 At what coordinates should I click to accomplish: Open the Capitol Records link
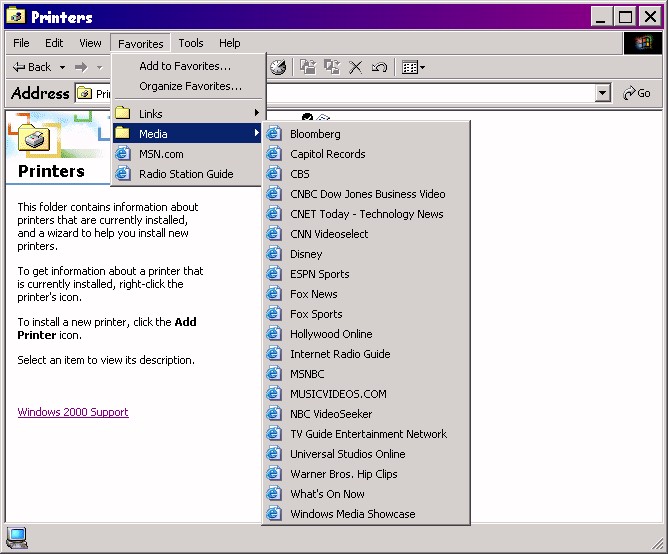tap(366, 154)
